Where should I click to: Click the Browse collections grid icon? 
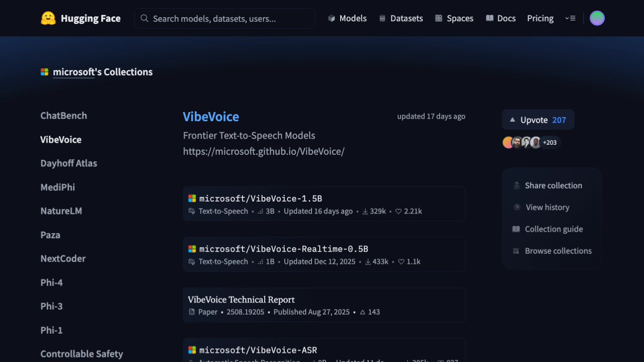click(516, 251)
